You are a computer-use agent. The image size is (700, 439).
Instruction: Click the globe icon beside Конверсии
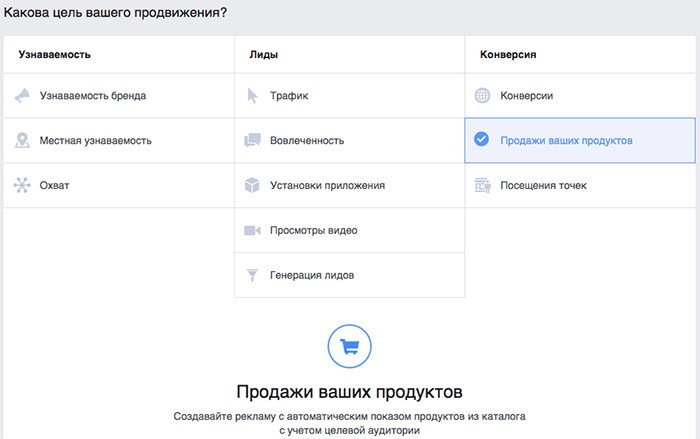pos(482,96)
